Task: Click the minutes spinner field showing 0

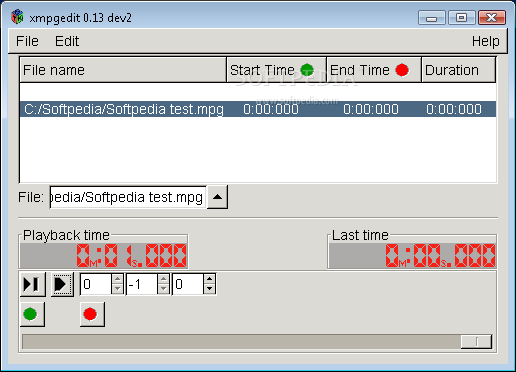Action: [96, 284]
